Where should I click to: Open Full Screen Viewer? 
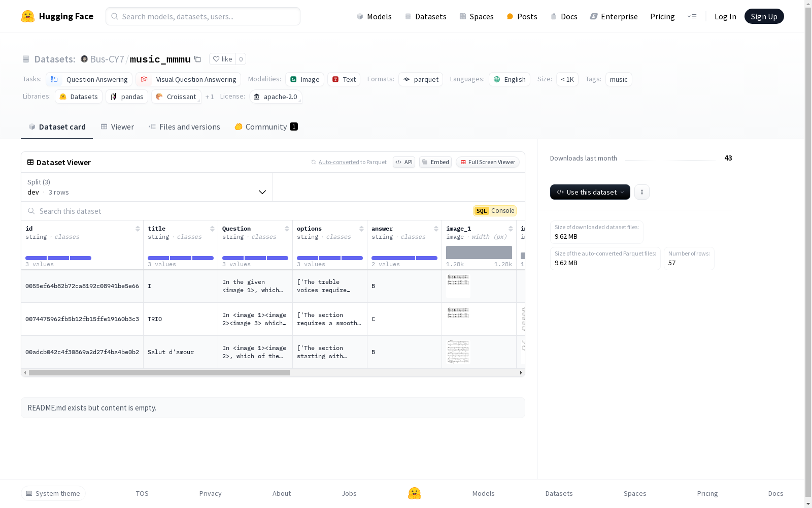tap(488, 162)
